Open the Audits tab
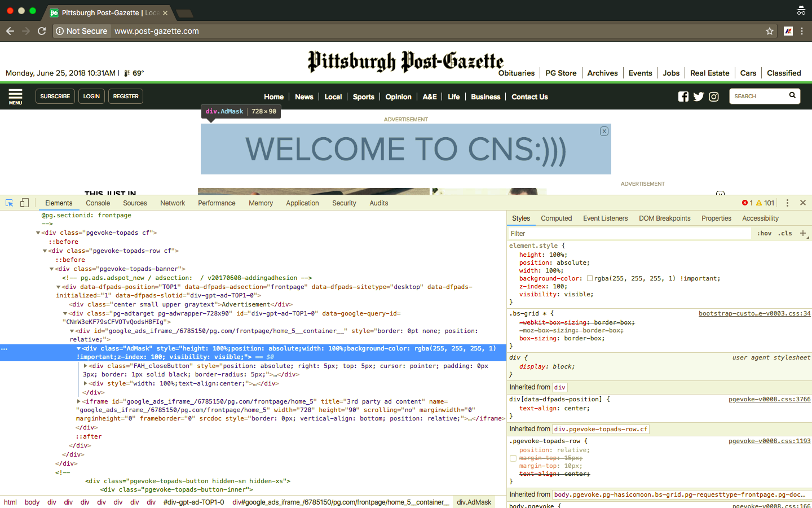The image size is (812, 508). pyautogui.click(x=379, y=203)
